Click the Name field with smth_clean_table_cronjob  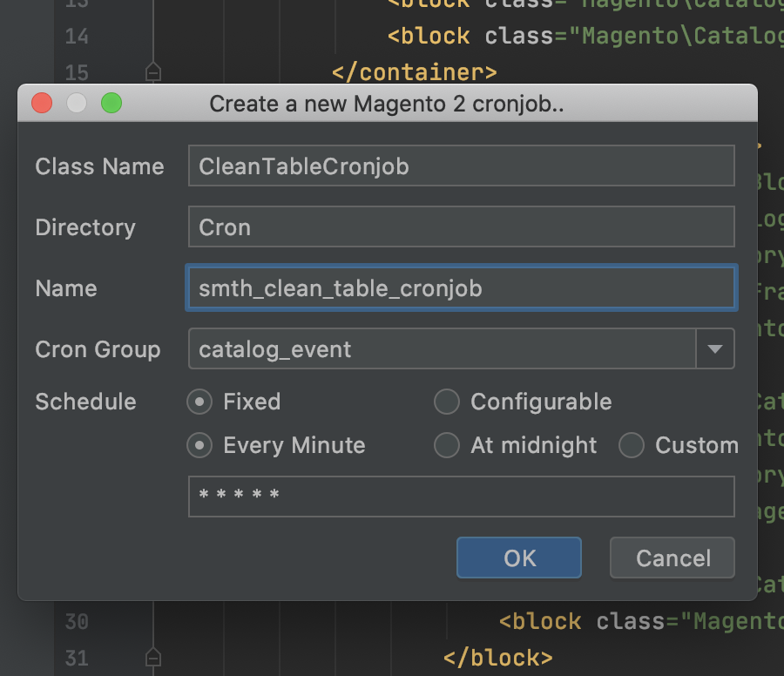click(x=461, y=288)
